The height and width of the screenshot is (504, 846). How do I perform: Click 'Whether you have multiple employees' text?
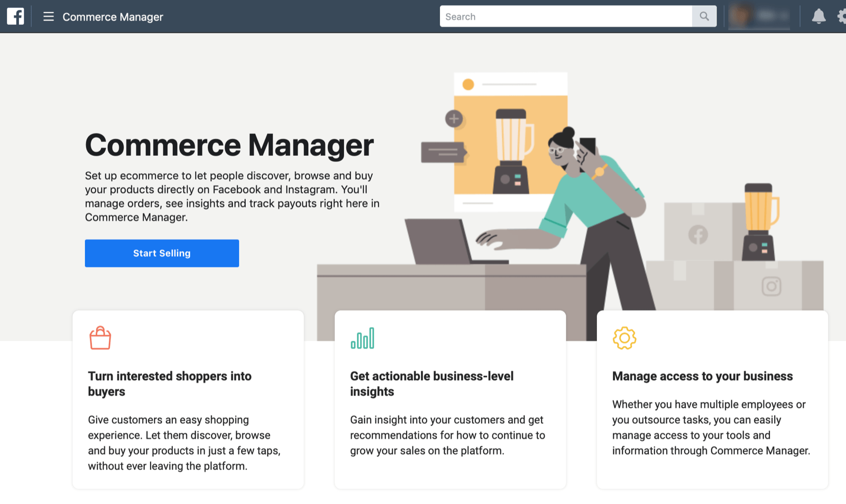pyautogui.click(x=711, y=427)
